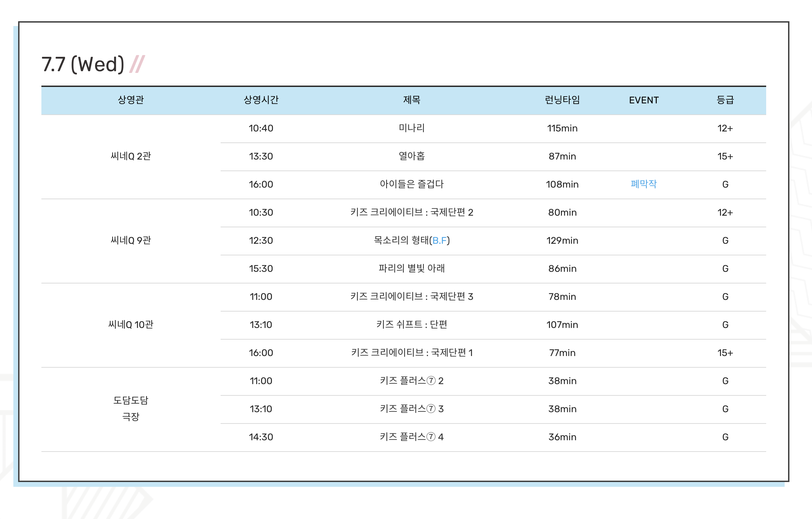Click the 108min running time
The width and height of the screenshot is (812, 519).
tap(562, 184)
